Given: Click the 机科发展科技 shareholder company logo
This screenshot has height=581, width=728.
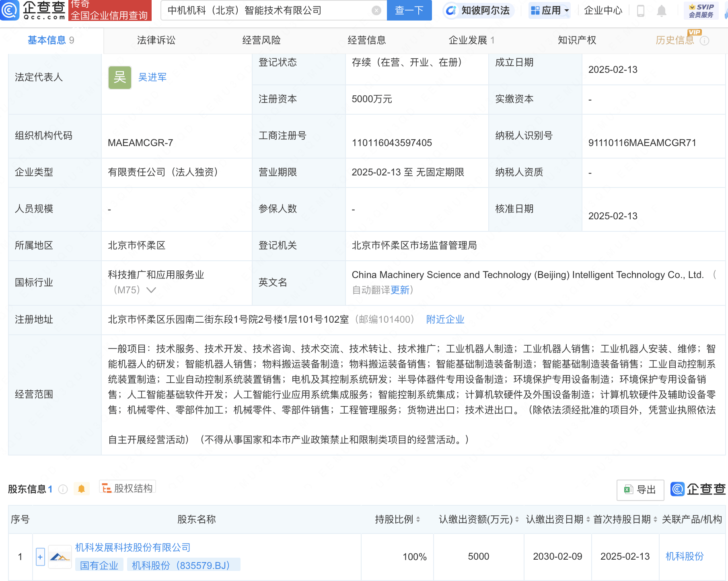Looking at the screenshot, I should (x=60, y=557).
